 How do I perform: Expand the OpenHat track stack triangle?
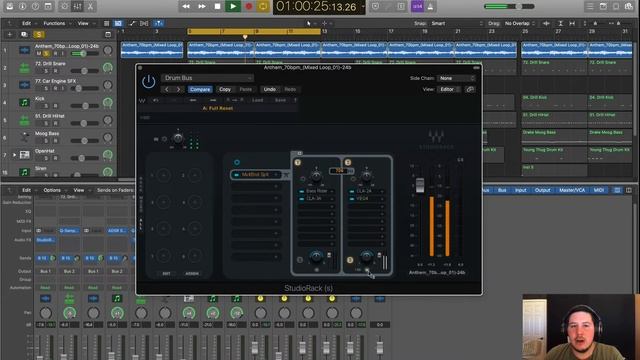[x=14, y=155]
